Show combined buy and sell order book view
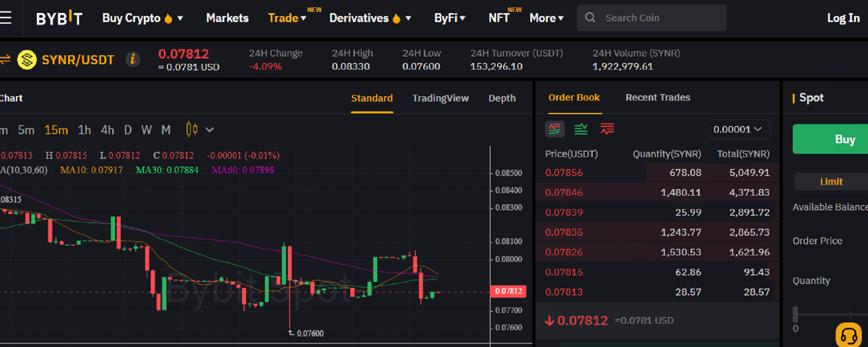The image size is (868, 347). pyautogui.click(x=555, y=129)
